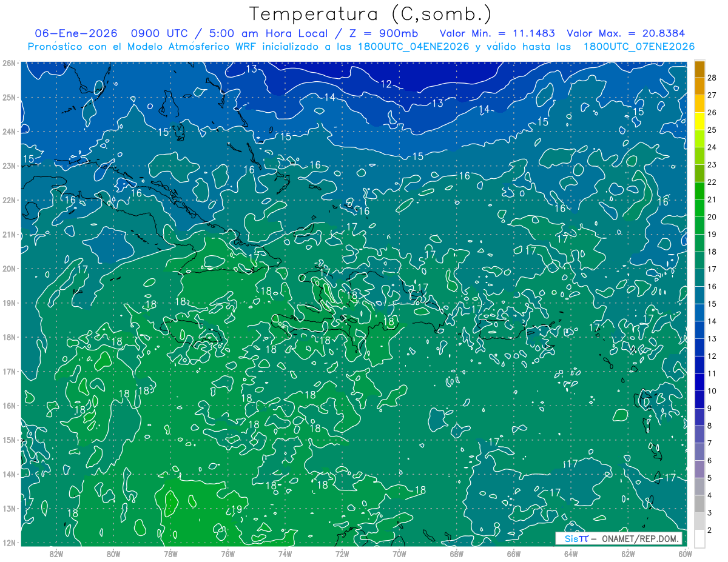Select the "72W" longitude axis label

(342, 554)
